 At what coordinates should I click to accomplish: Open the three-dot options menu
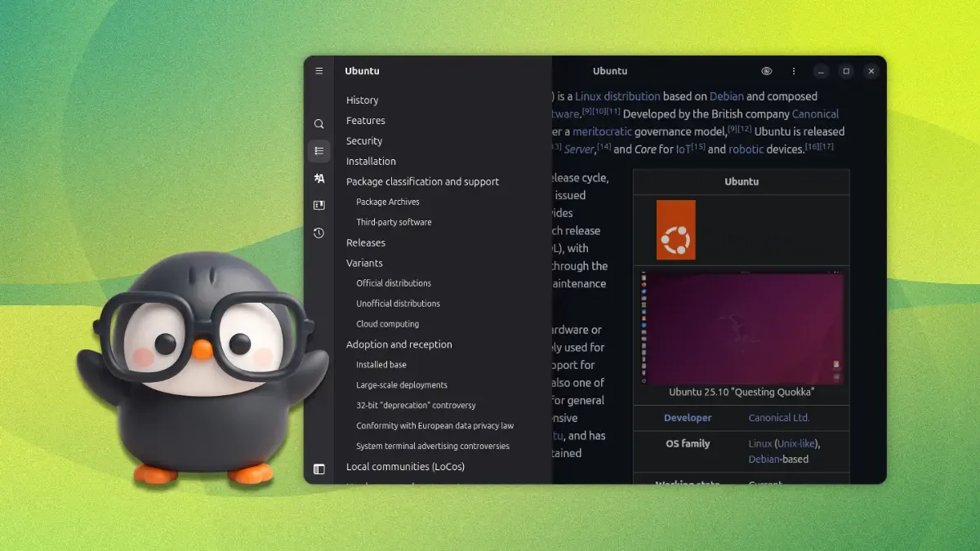click(793, 71)
